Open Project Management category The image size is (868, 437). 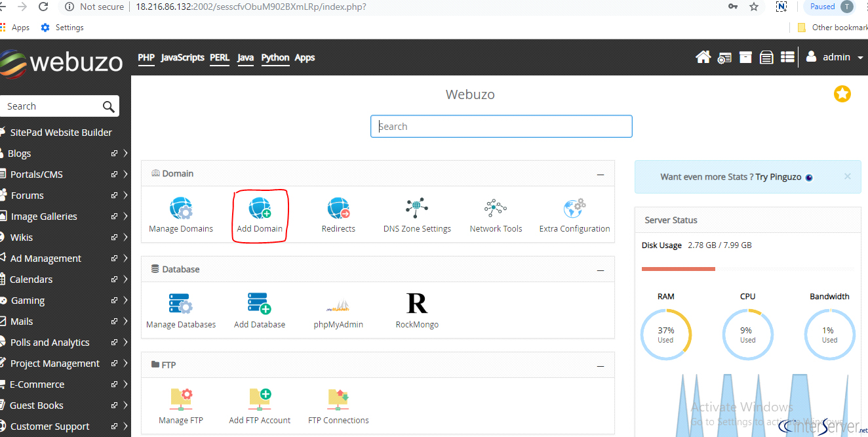(x=55, y=364)
